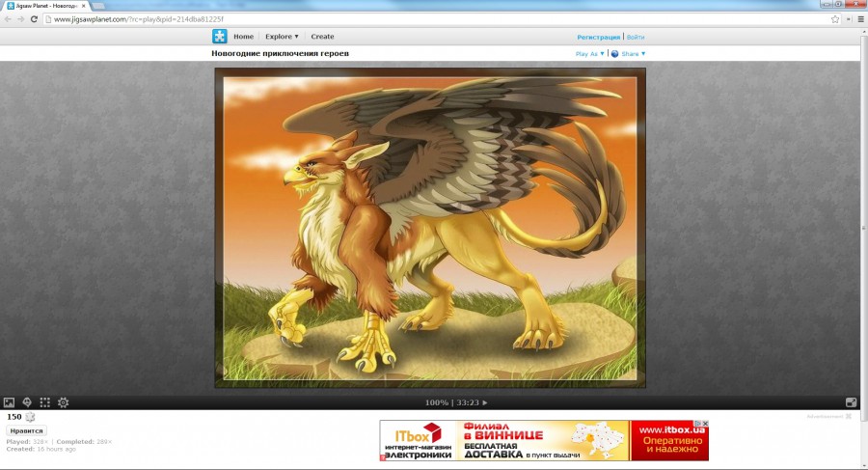The height and width of the screenshot is (470, 868).
Task: Open the Create page
Action: pyautogui.click(x=322, y=37)
